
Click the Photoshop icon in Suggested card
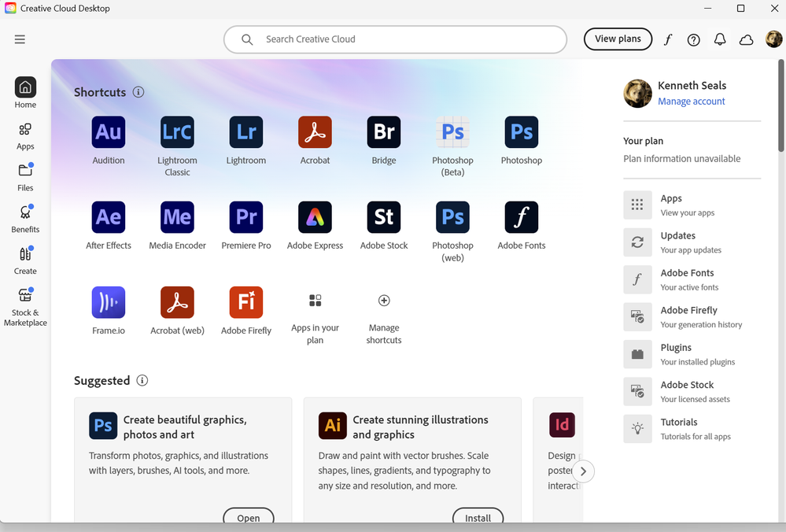pos(103,425)
